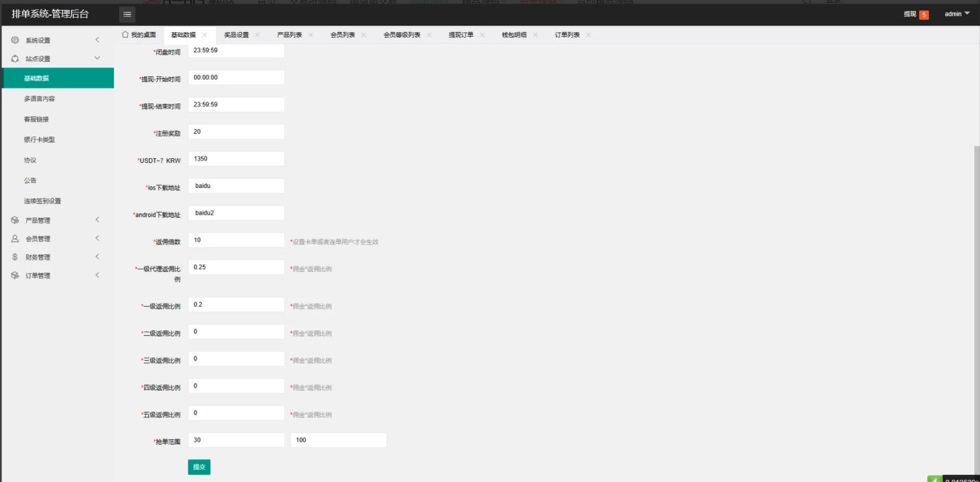980x482 pixels.
Task: Open the admin user dropdown
Action: pos(957,14)
